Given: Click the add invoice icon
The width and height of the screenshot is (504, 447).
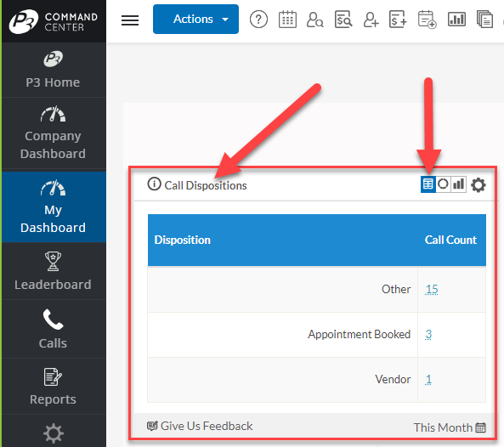Looking at the screenshot, I should click(x=398, y=20).
